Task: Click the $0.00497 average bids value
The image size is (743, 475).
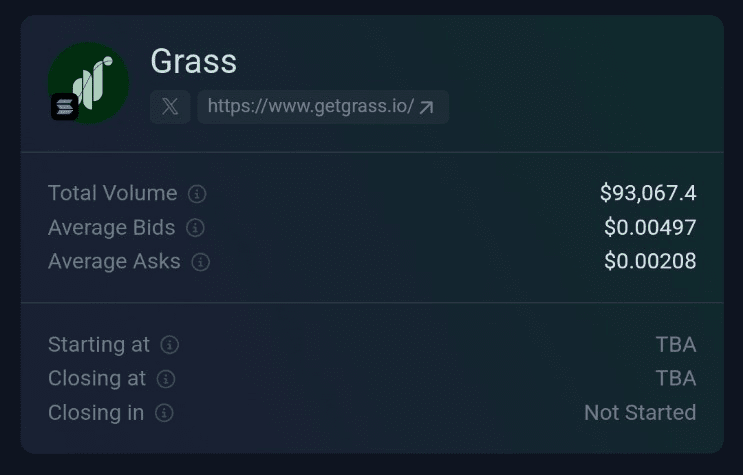Action: point(650,227)
